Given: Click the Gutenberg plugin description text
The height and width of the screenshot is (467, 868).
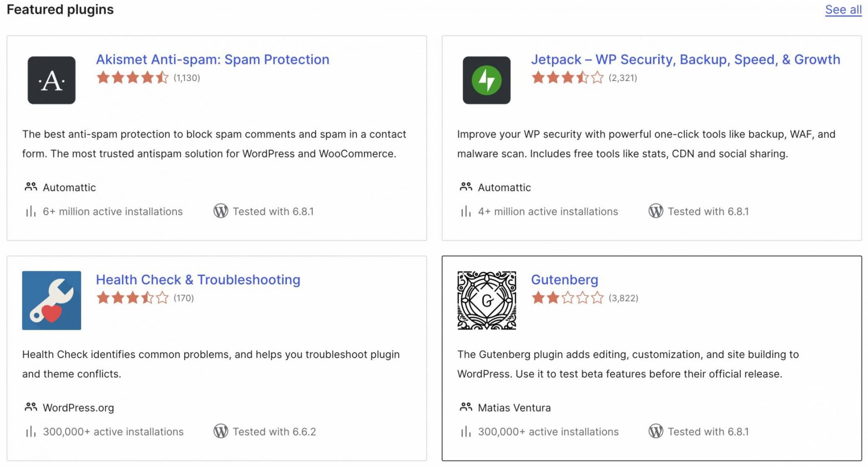Looking at the screenshot, I should [628, 364].
